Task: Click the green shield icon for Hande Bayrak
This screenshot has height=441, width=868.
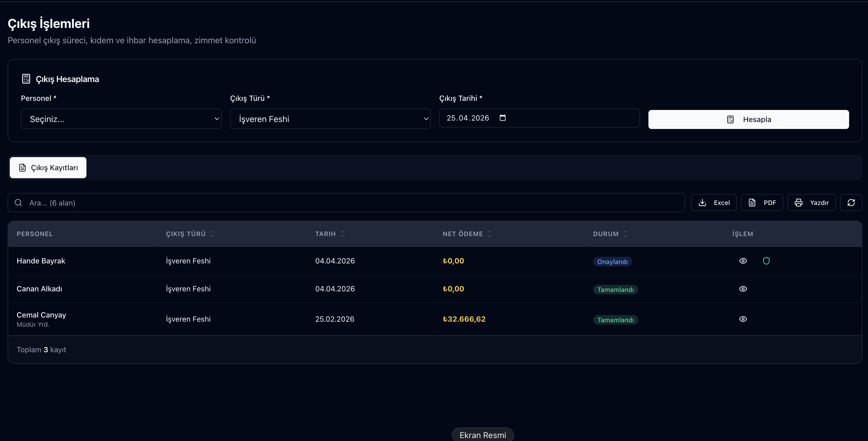Action: [x=766, y=260]
